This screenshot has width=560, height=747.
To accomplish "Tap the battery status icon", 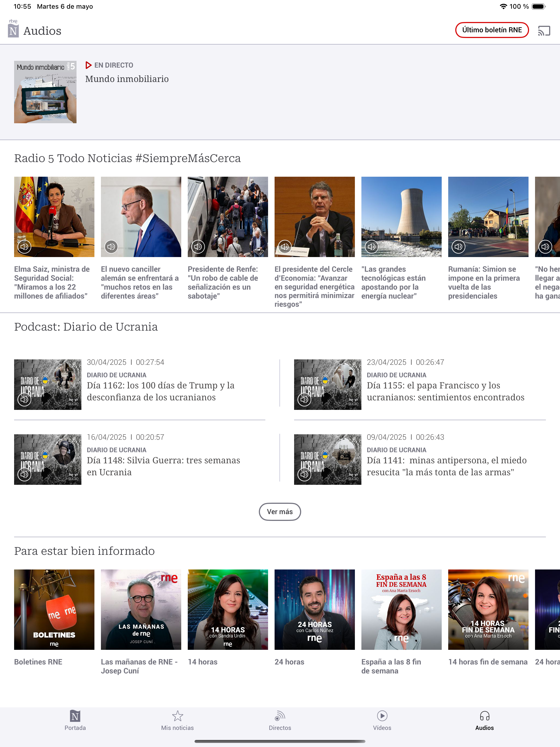I will pos(539,7).
